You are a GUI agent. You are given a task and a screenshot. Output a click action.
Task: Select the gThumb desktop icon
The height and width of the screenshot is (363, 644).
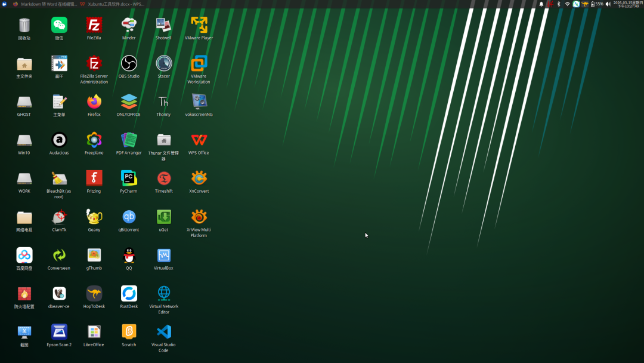[94, 259]
